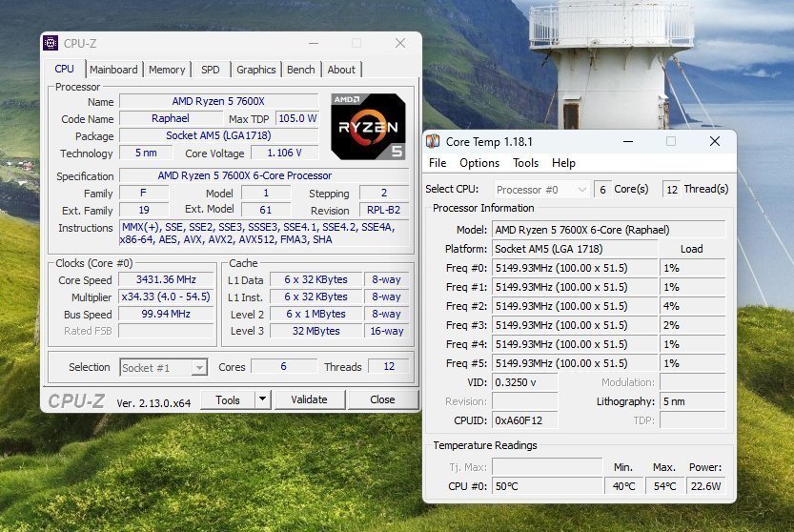Click the Core Temp app icon in title bar
The height and width of the screenshot is (532, 794).
(433, 141)
